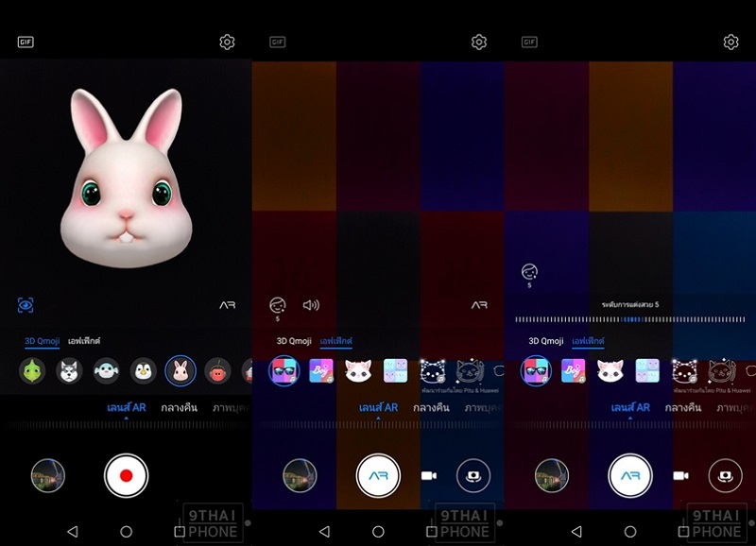The image size is (756, 546).
Task: Open settings gear in right screen
Action: coord(730,42)
